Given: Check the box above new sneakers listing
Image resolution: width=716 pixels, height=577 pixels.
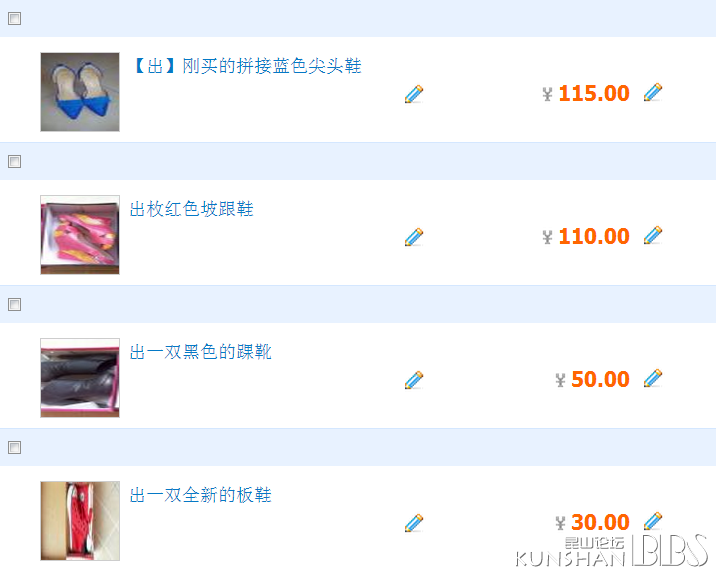Looking at the screenshot, I should click(x=15, y=447).
